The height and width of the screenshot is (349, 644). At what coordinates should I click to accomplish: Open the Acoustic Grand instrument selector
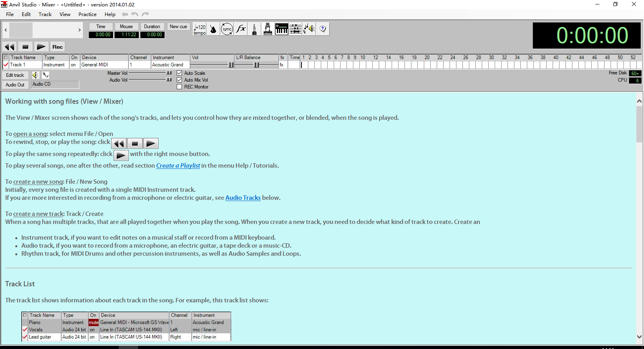tap(169, 65)
